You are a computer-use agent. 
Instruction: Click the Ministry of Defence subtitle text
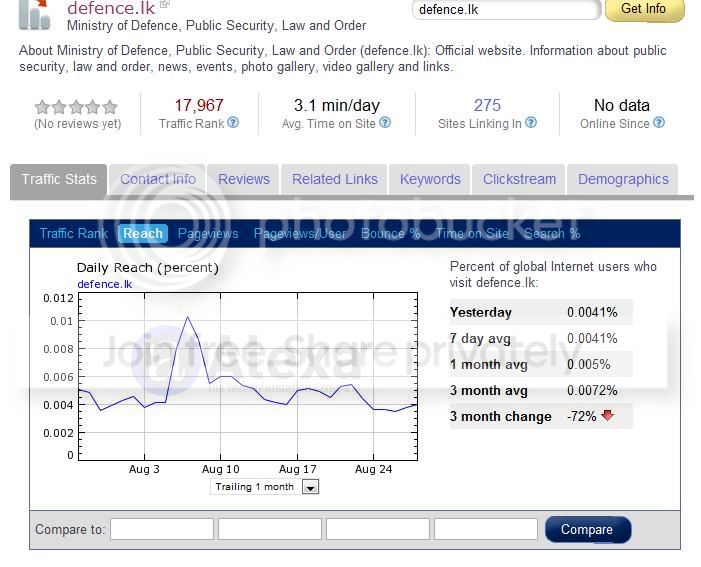(x=216, y=25)
